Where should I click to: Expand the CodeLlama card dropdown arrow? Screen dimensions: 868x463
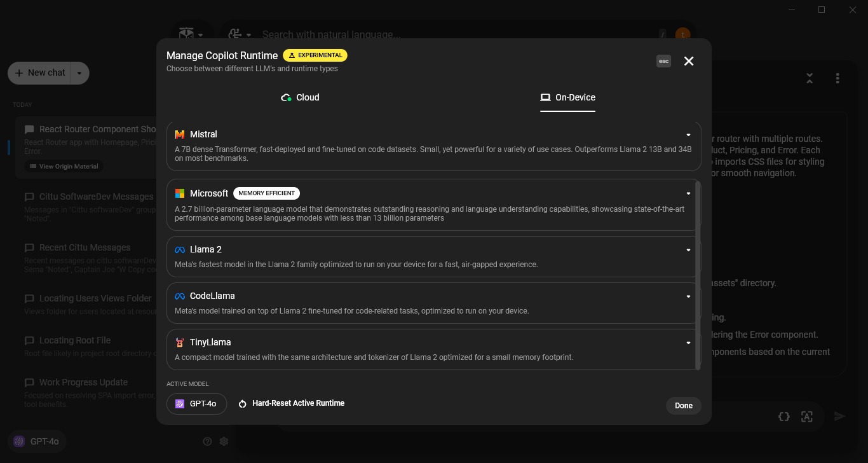688,296
